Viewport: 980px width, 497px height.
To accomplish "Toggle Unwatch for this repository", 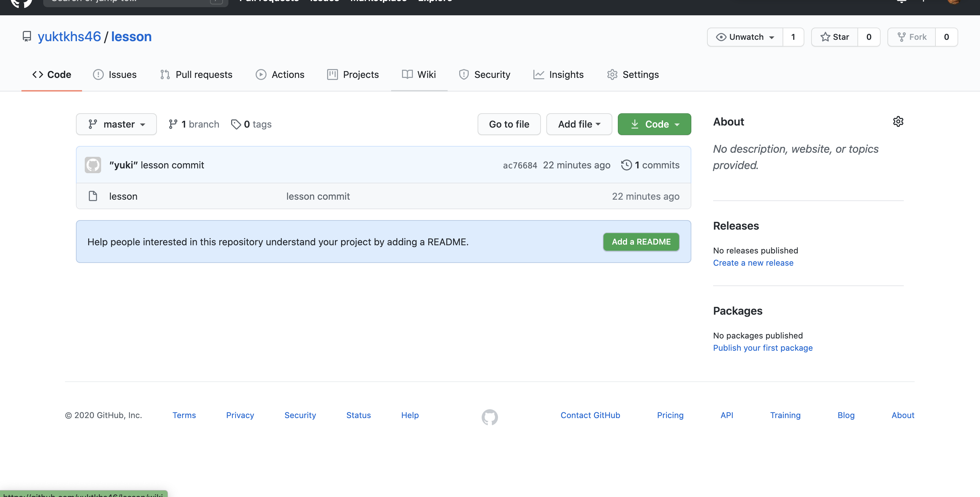I will pos(745,37).
